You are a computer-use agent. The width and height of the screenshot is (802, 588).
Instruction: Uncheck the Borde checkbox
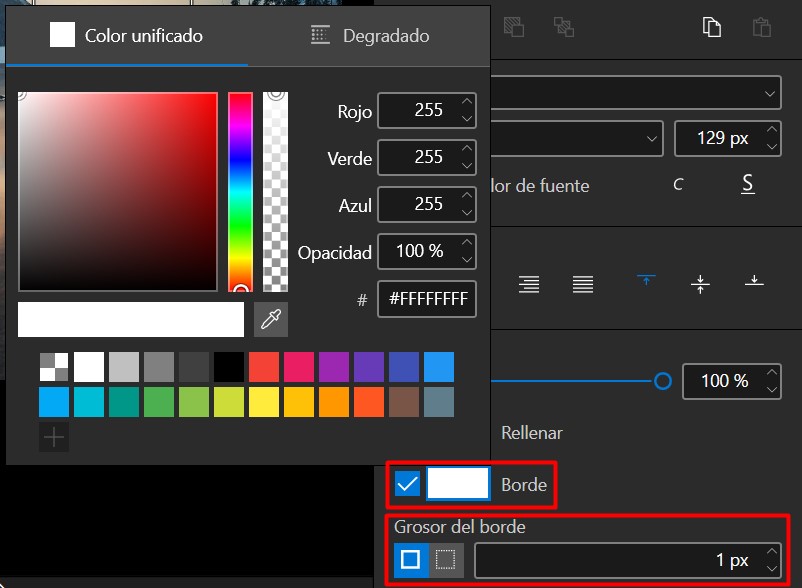coord(407,484)
